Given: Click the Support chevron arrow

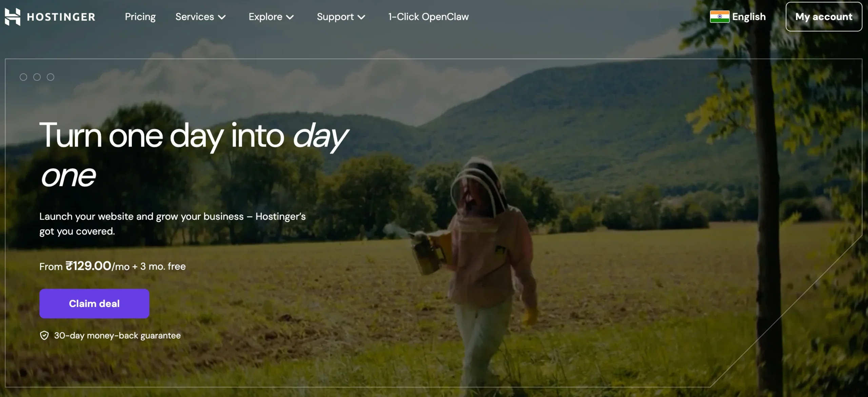Looking at the screenshot, I should [361, 17].
